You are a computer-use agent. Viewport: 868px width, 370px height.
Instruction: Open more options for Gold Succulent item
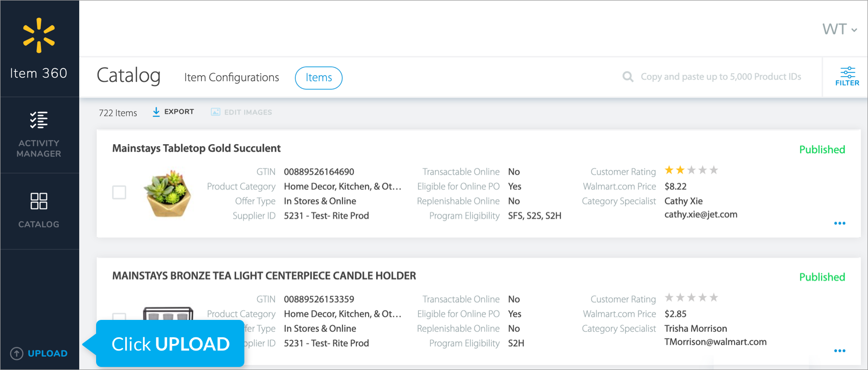coord(839,223)
